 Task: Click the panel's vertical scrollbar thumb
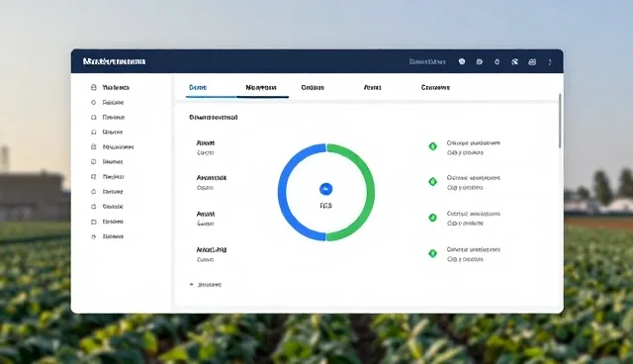coord(560,121)
